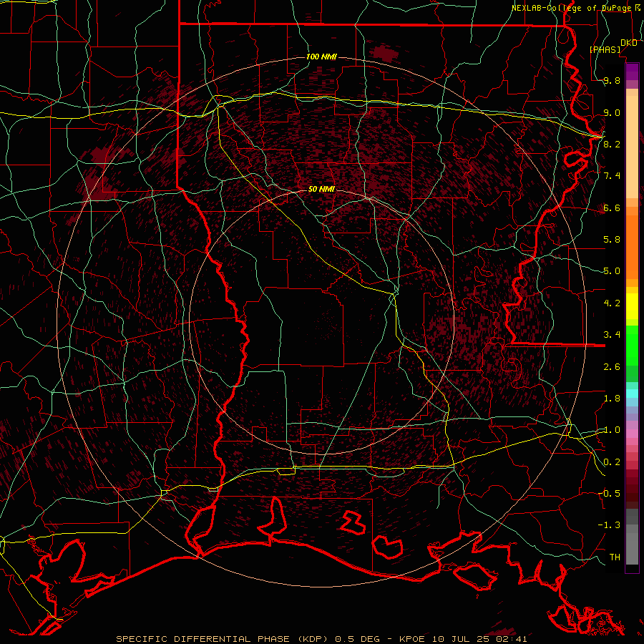Image resolution: width=644 pixels, height=644 pixels.
Task: Click the 5.0 scale label
Action: 612,271
